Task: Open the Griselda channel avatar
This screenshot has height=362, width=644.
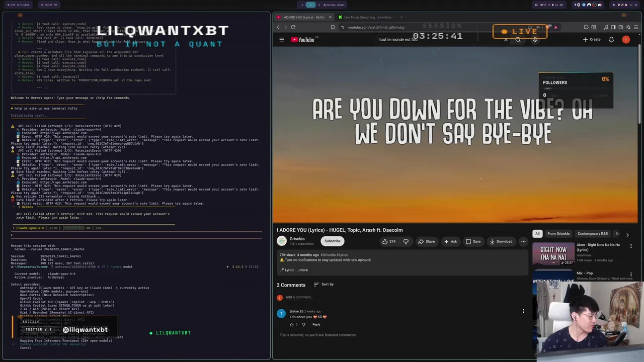Action: coord(282,241)
